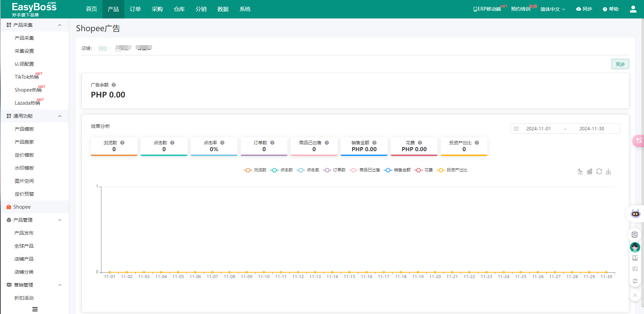Viewport: 644px width, 314px height.
Task: Click help icon beside 广告余额
Action: (x=114, y=85)
